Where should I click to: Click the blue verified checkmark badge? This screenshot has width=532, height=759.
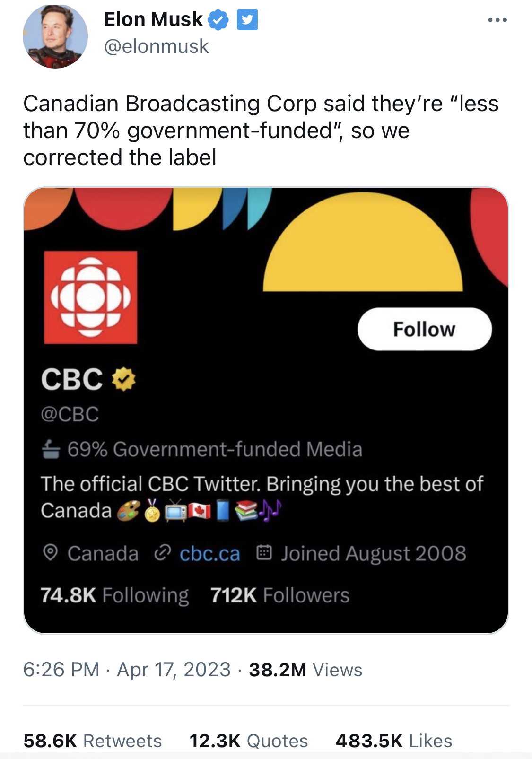click(x=218, y=20)
